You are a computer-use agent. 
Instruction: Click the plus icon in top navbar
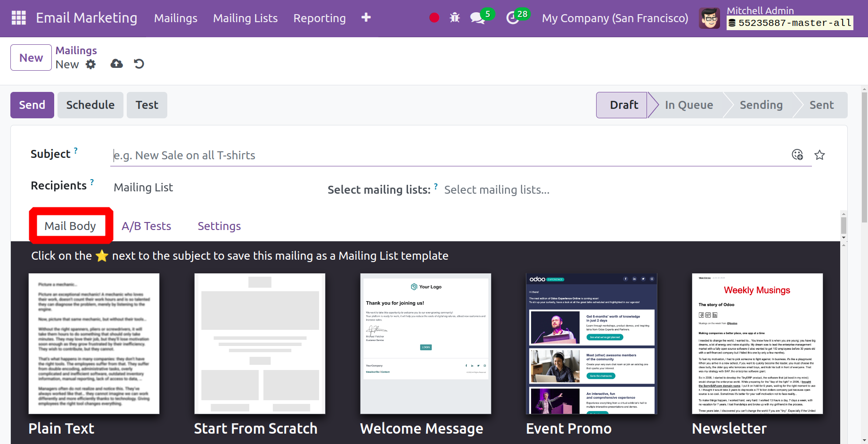coord(366,18)
